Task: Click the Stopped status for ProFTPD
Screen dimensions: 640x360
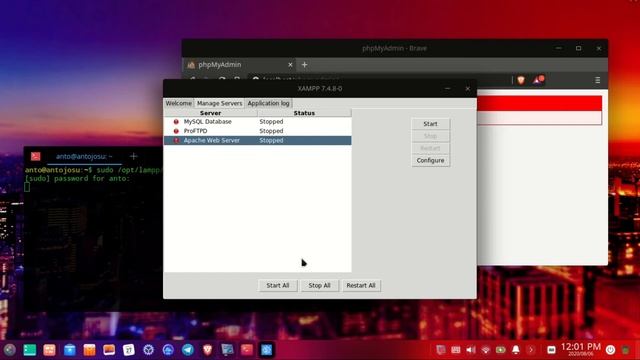Action: click(271, 131)
